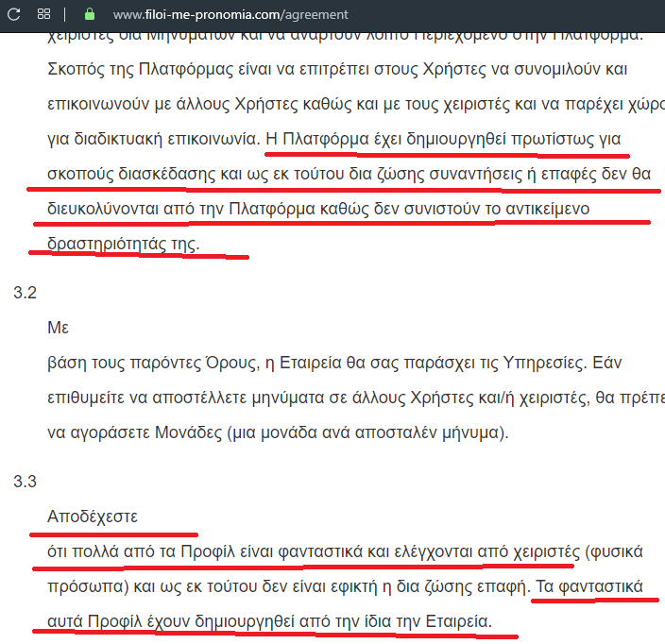Screen dimensions: 665x644
Task: Click the section number 3.3
Action: click(25, 483)
